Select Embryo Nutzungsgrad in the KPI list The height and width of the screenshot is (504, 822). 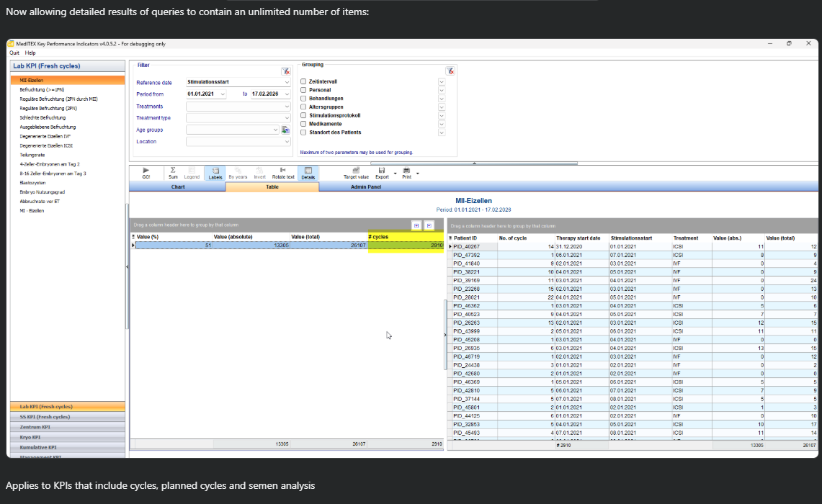coord(42,192)
